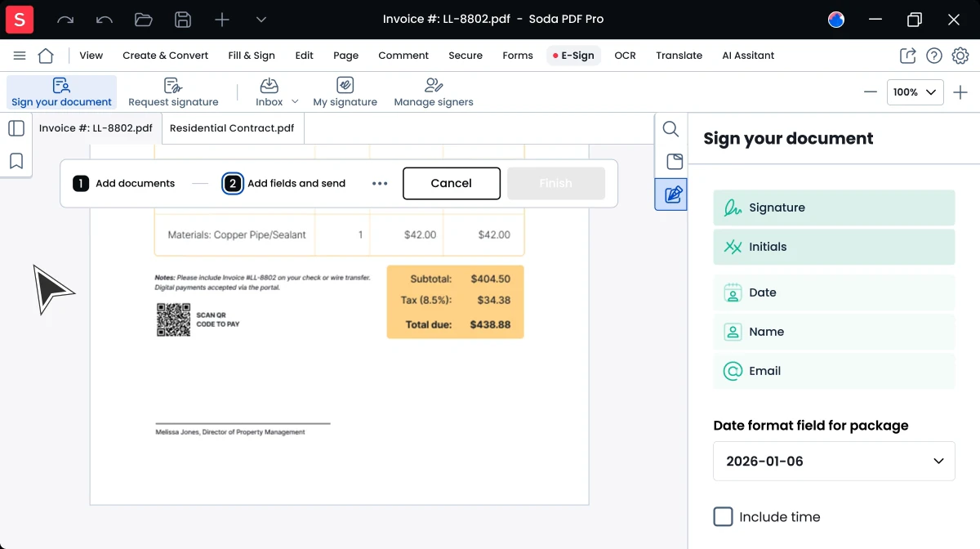Click the share/export icon
The image size is (980, 549).
tap(908, 56)
